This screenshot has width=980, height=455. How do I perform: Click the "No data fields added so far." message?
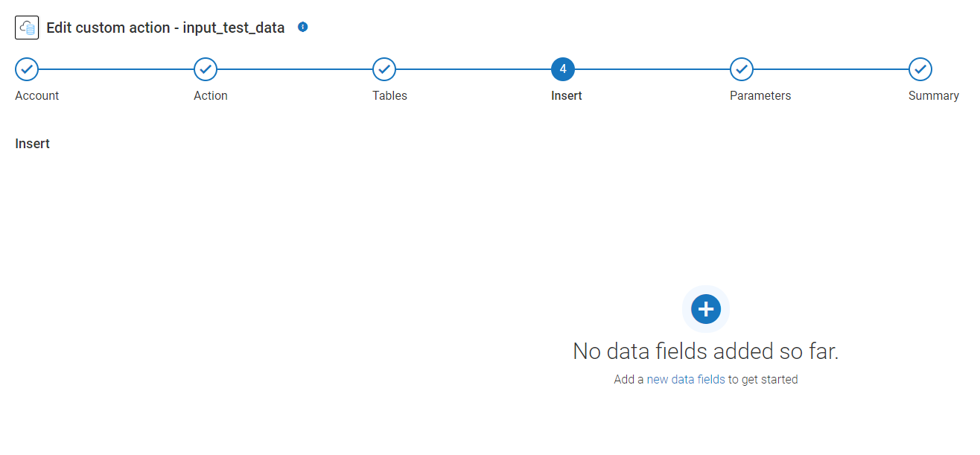[x=706, y=351]
